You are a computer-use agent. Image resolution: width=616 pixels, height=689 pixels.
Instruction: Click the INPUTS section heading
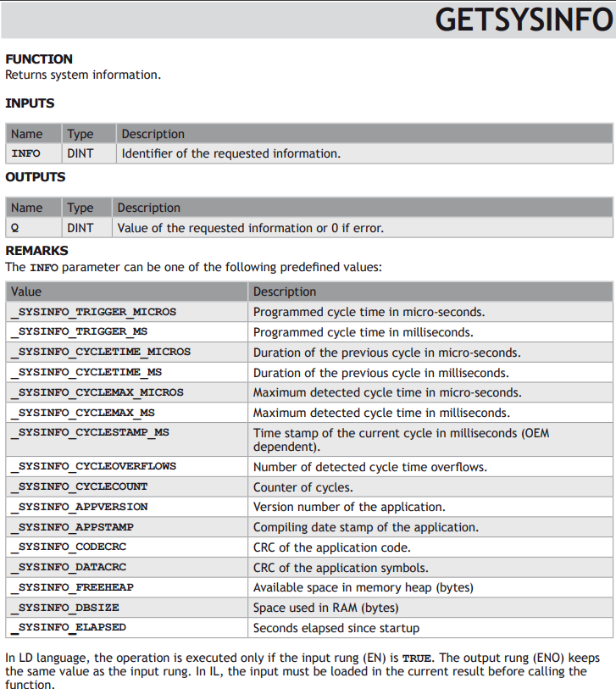pos(30,103)
